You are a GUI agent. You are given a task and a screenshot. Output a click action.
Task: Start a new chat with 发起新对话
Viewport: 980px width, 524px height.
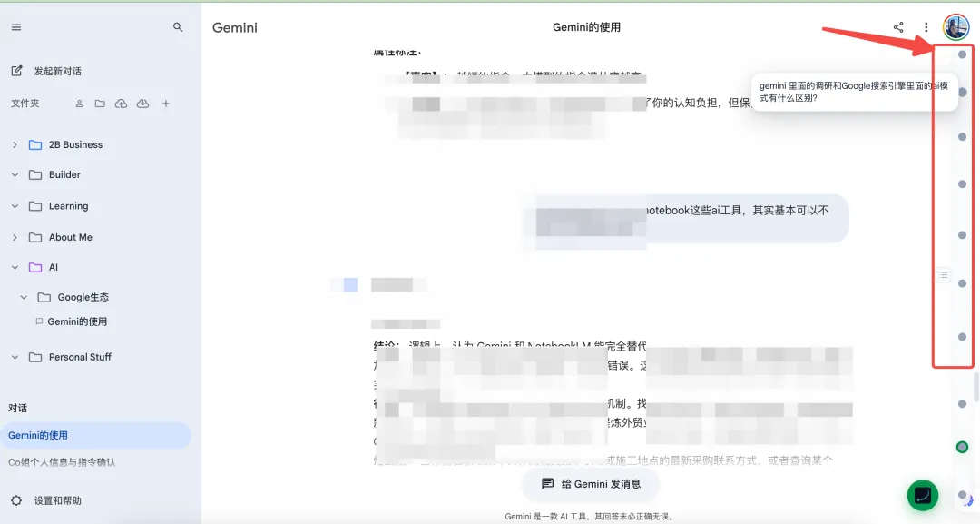47,71
